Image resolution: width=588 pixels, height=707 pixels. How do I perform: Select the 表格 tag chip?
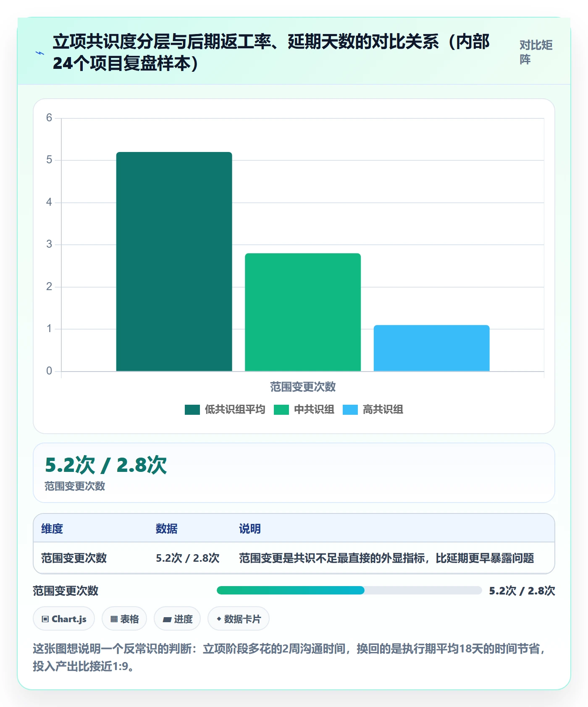coord(124,619)
